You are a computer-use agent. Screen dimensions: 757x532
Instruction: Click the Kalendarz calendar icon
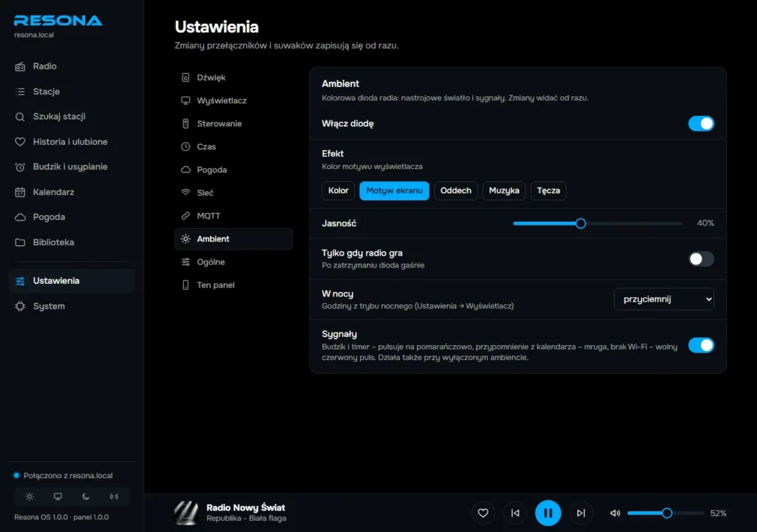tap(20, 192)
